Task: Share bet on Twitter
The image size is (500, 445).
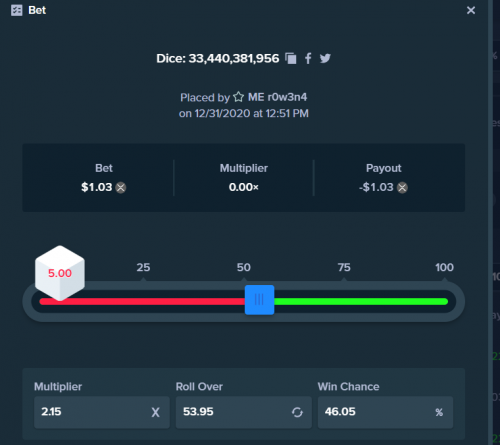Action: (325, 58)
